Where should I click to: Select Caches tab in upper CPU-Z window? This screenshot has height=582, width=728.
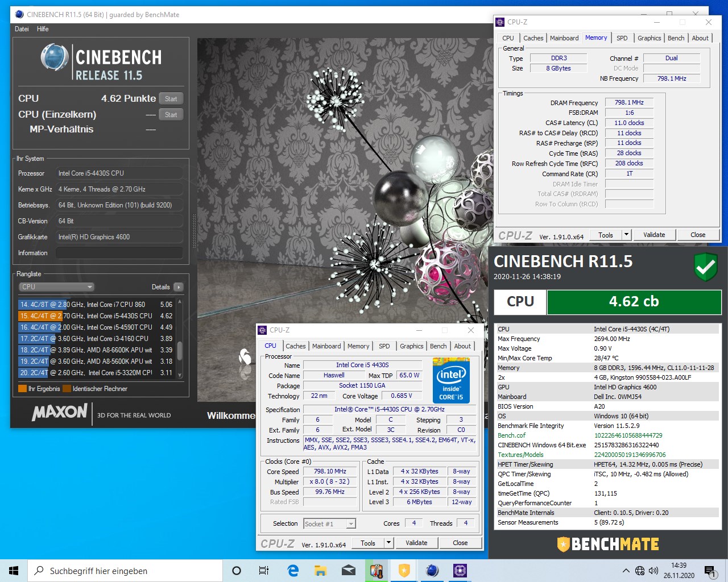[533, 38]
